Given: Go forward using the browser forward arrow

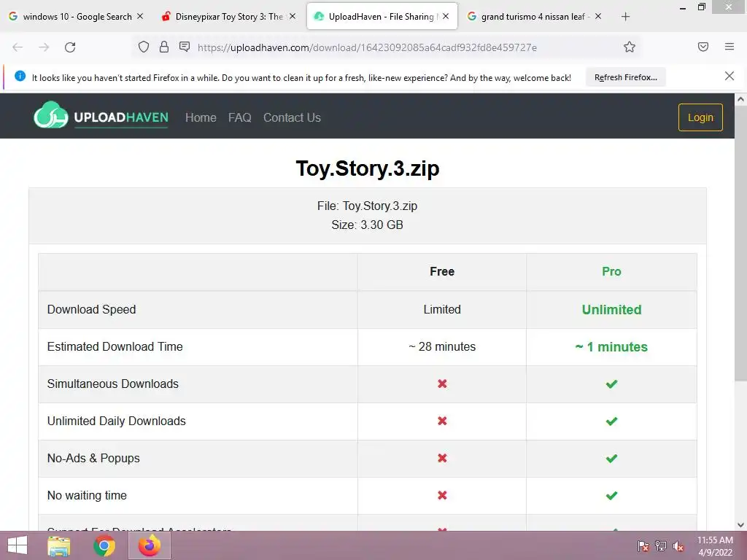Looking at the screenshot, I should (x=44, y=47).
